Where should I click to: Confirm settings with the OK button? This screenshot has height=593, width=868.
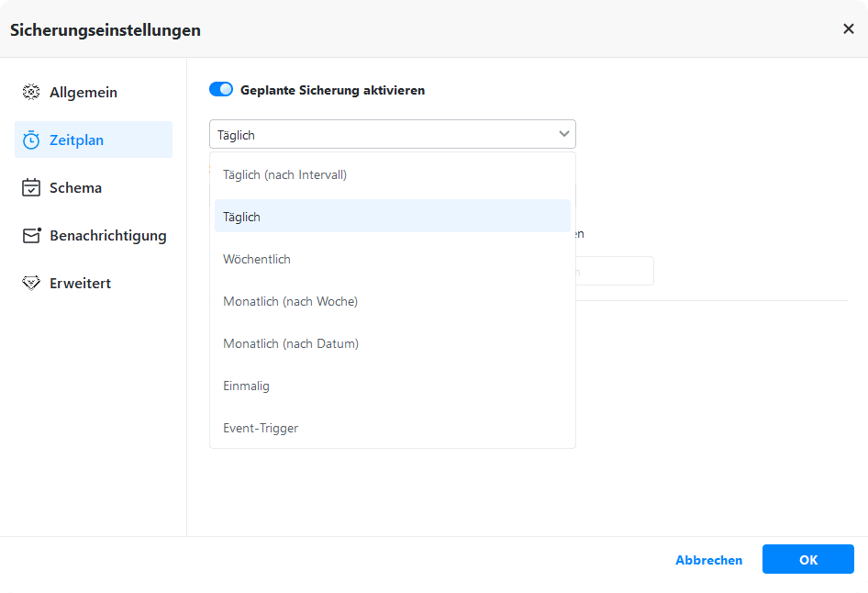pyautogui.click(x=807, y=560)
